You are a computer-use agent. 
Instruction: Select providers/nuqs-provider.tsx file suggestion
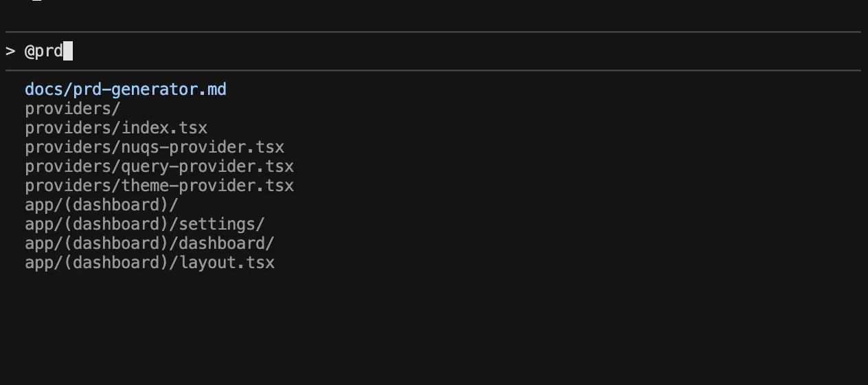pyautogui.click(x=155, y=147)
